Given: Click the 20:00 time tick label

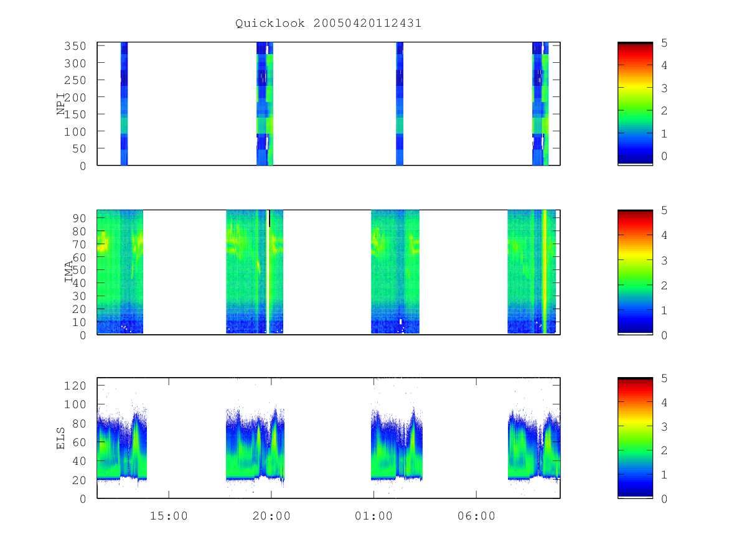Looking at the screenshot, I should point(271,516).
